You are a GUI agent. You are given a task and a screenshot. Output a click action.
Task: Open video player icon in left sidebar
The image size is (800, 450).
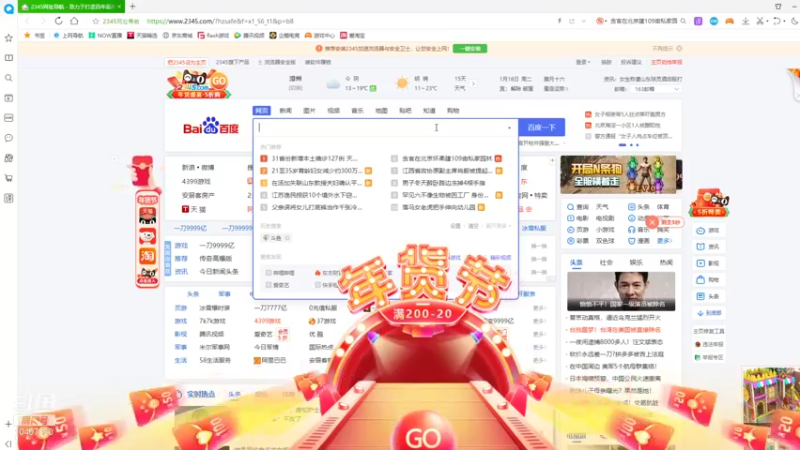9,98
